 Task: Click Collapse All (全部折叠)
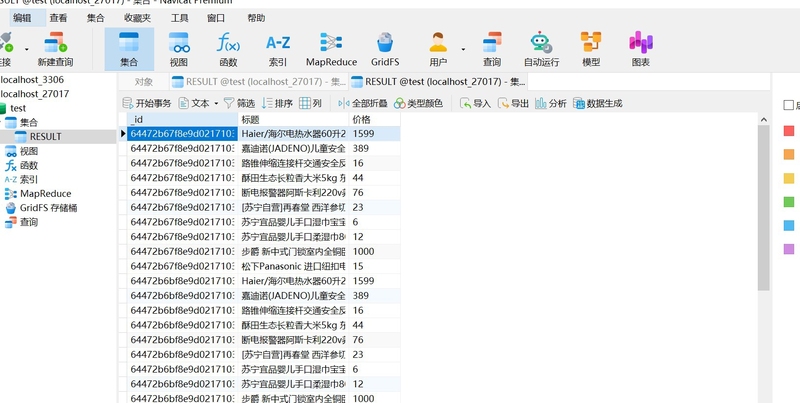pyautogui.click(x=363, y=104)
